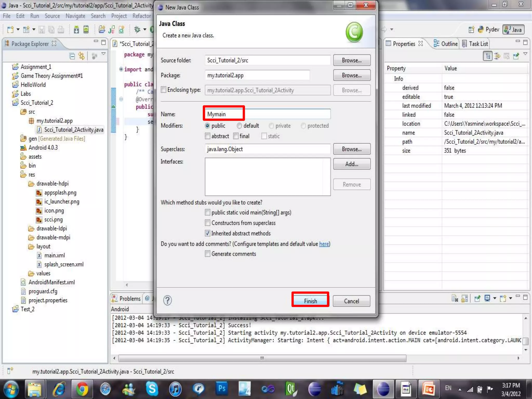
Task: Click the Package input field
Action: coord(257,75)
